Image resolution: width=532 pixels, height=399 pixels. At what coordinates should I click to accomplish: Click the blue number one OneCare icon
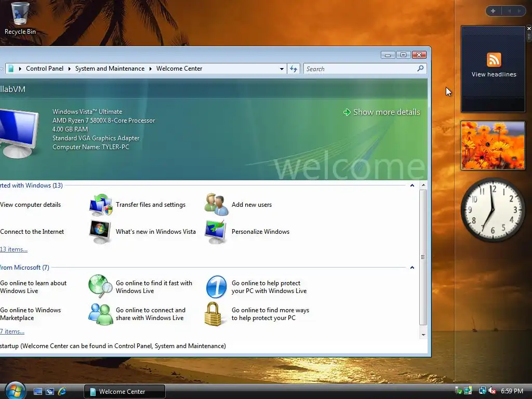tap(216, 287)
